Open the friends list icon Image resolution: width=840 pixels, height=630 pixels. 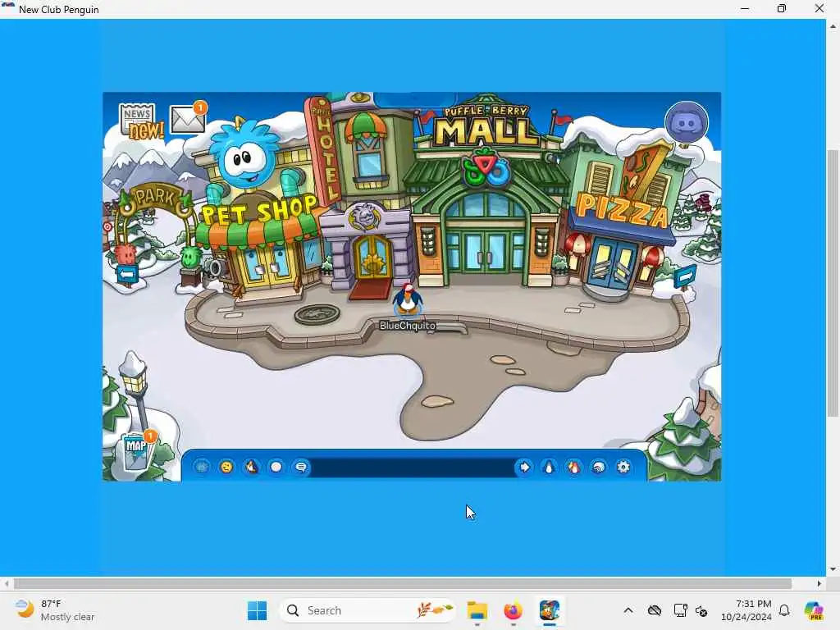[573, 467]
